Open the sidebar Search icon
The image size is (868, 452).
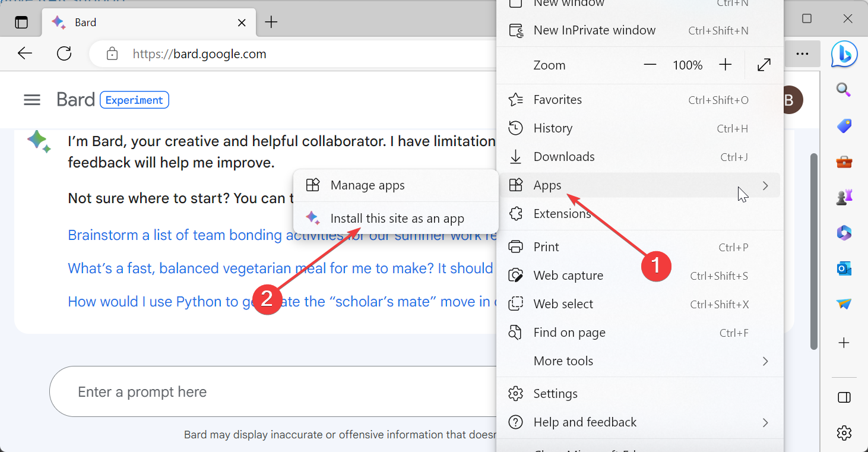(x=844, y=90)
